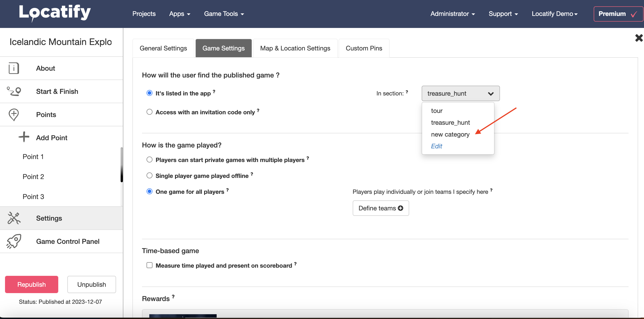Viewport: 644px width, 319px height.
Task: Click the Premium button
Action: click(x=618, y=14)
